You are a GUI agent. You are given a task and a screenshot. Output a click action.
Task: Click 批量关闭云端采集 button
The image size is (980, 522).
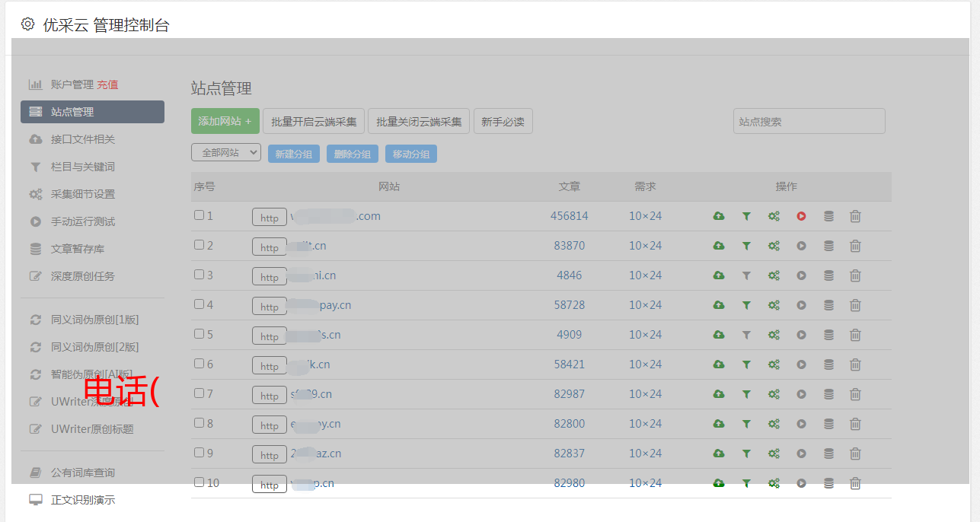point(419,121)
